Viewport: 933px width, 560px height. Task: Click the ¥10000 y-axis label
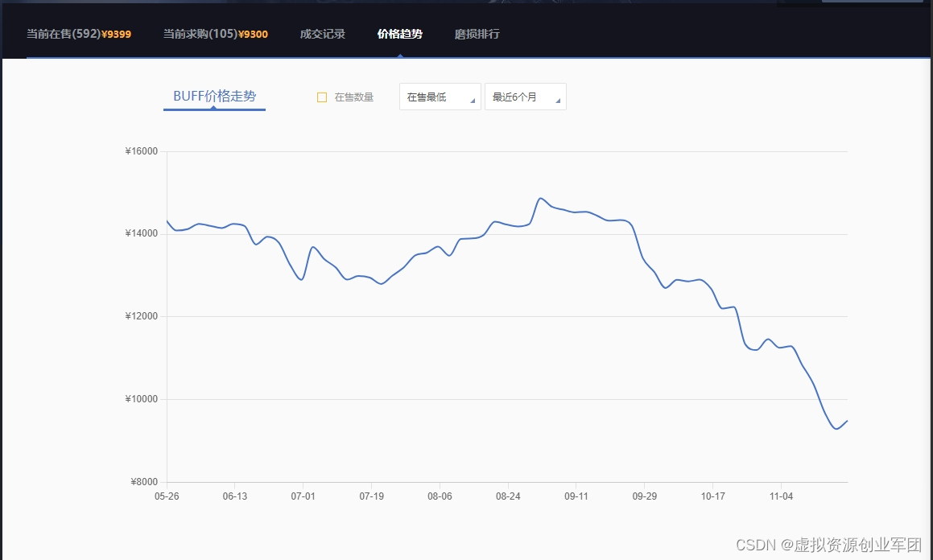tap(142, 399)
